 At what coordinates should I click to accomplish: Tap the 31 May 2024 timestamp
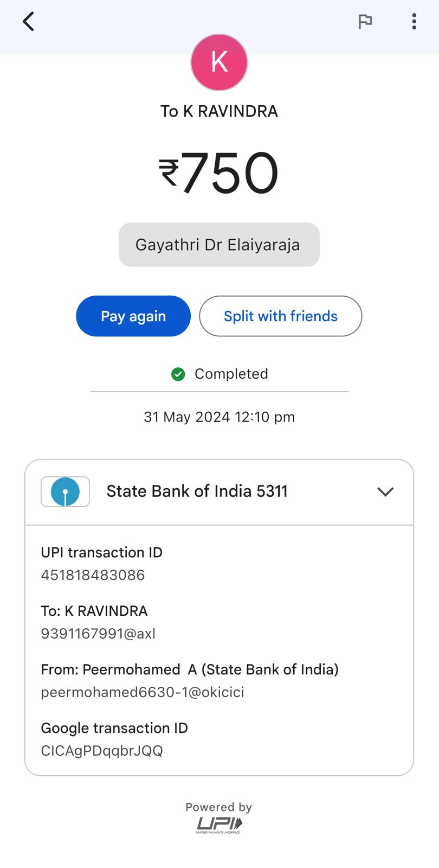(219, 417)
